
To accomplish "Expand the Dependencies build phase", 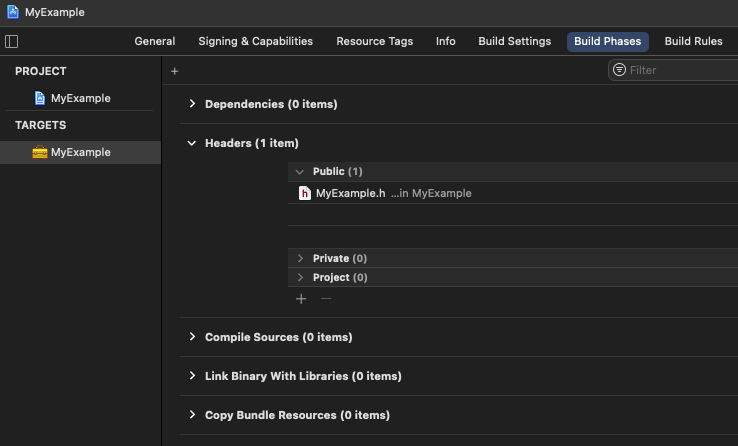I will click(192, 104).
